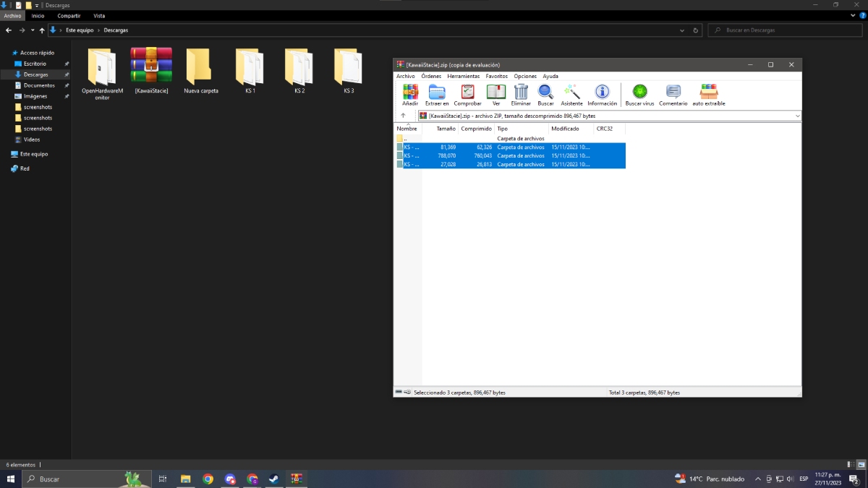Screen dimensions: 868x488
Task: Sort by the Tamaño column header
Action: point(445,129)
